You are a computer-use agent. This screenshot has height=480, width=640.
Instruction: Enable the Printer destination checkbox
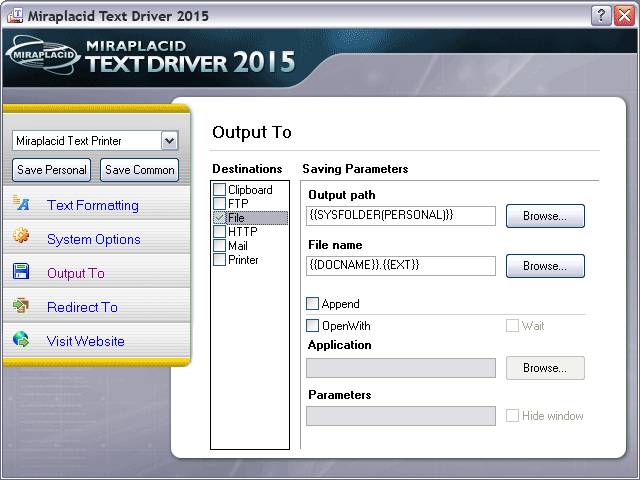click(220, 260)
